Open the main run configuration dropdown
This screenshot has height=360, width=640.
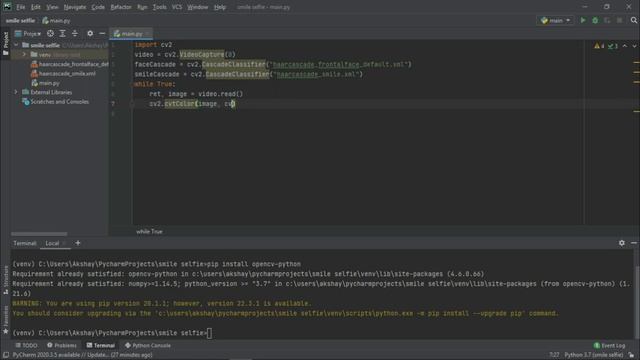555,20
